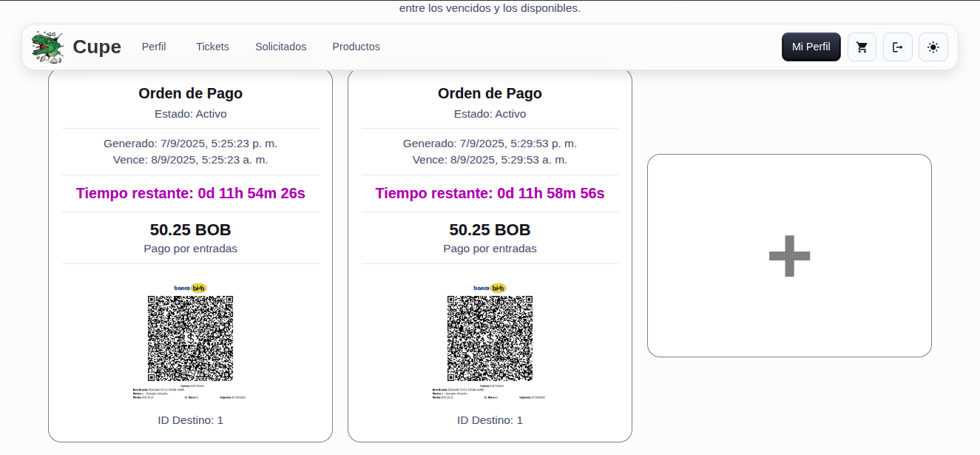Toggle the sun theme icon
This screenshot has height=455, width=980.
(x=933, y=47)
